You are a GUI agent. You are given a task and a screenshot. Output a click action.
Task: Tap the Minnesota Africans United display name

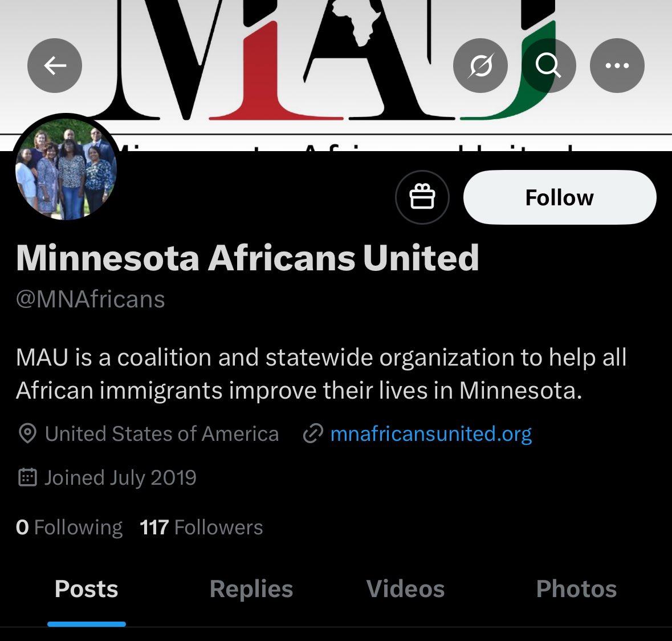(x=247, y=258)
